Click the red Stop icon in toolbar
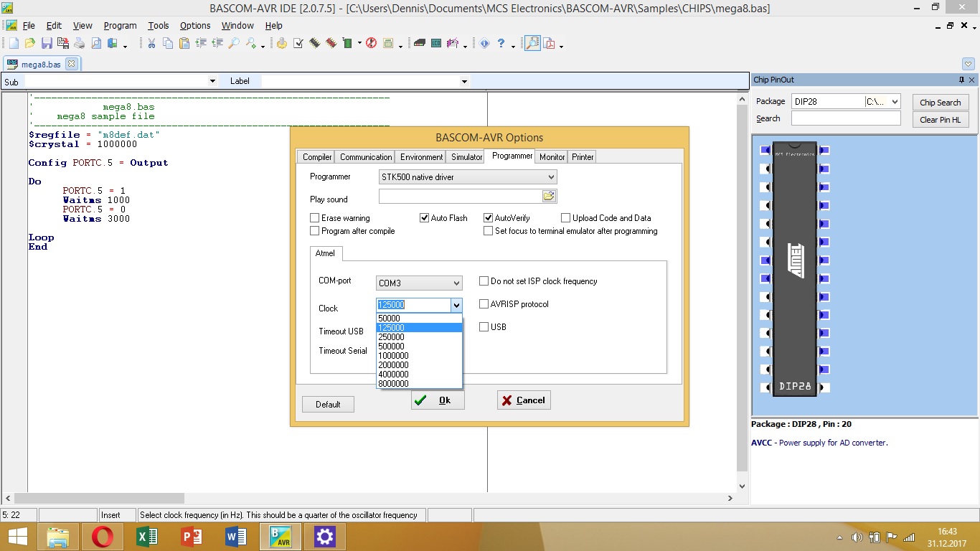The height and width of the screenshot is (551, 980). tap(371, 44)
